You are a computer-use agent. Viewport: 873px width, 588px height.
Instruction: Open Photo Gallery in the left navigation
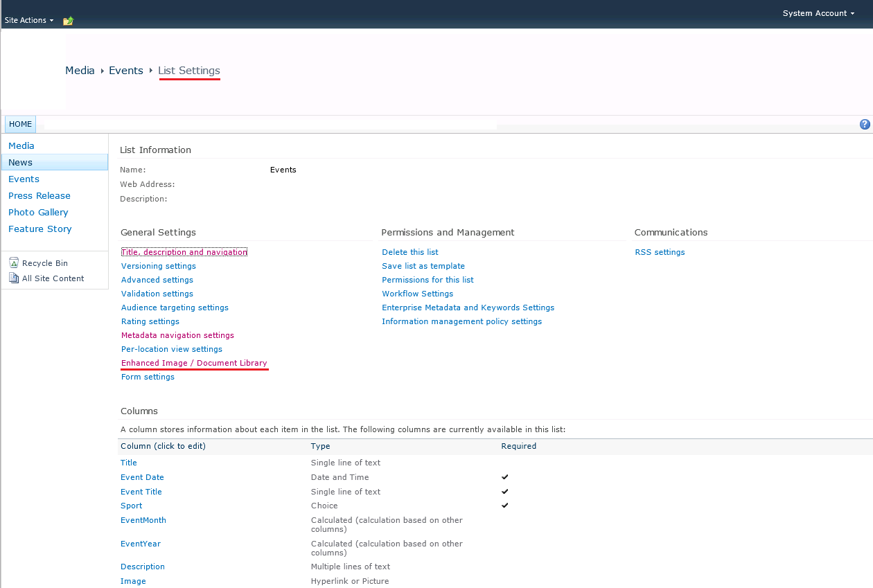pyautogui.click(x=38, y=213)
